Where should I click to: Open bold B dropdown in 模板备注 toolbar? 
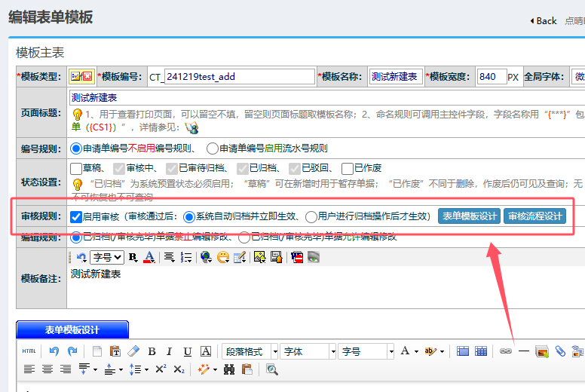[133, 257]
